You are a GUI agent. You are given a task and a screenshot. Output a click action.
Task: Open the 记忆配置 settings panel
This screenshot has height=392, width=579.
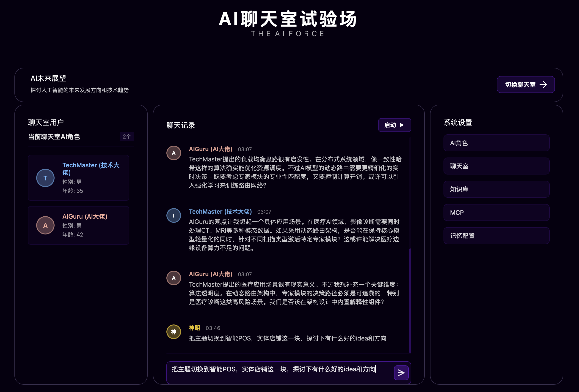[496, 235]
